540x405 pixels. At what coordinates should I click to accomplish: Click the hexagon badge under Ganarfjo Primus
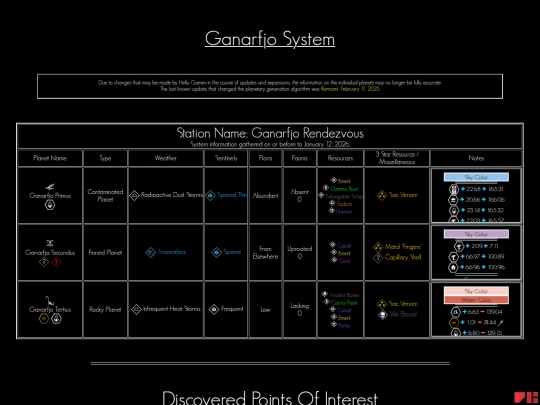coord(50,205)
